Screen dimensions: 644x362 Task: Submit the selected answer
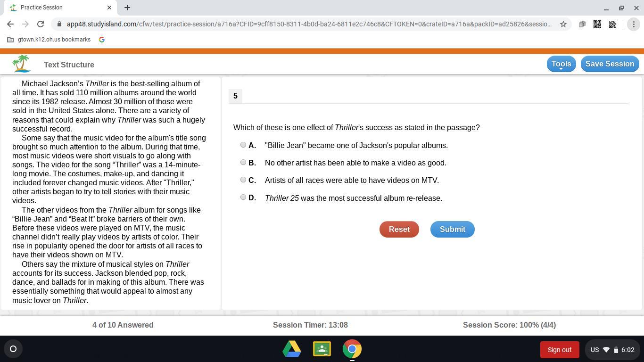pyautogui.click(x=452, y=229)
